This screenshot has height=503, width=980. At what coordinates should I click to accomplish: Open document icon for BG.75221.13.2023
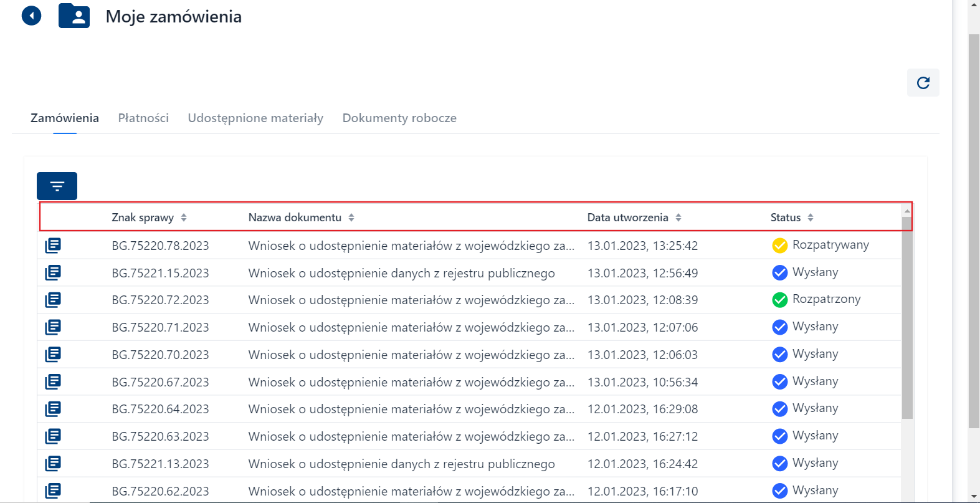click(x=53, y=464)
